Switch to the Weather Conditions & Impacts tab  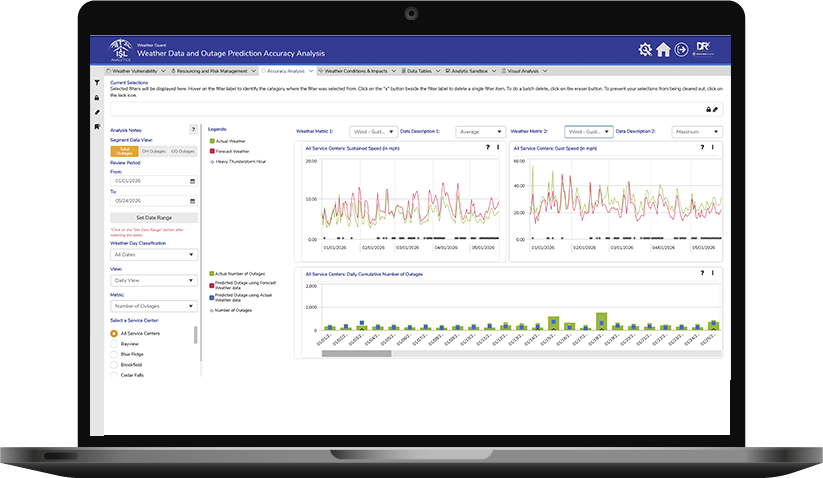(x=356, y=71)
